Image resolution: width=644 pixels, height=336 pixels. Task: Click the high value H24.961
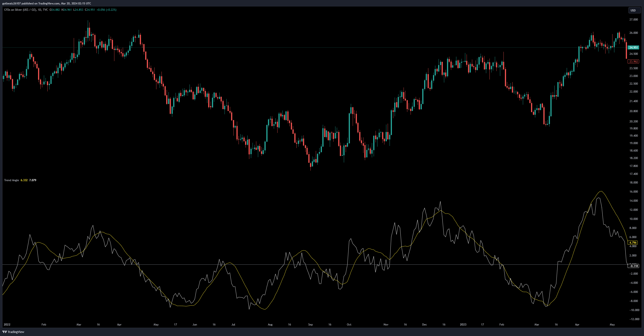click(x=67, y=10)
